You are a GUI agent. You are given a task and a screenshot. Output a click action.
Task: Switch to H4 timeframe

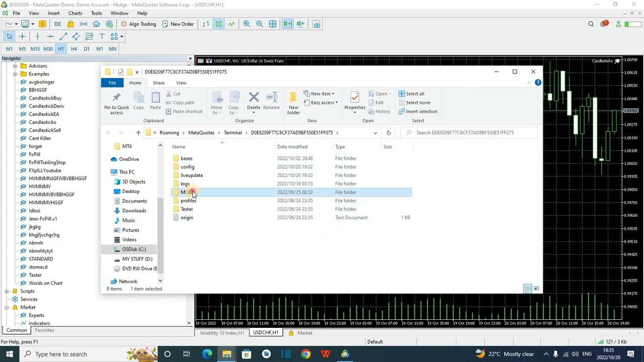pyautogui.click(x=74, y=49)
